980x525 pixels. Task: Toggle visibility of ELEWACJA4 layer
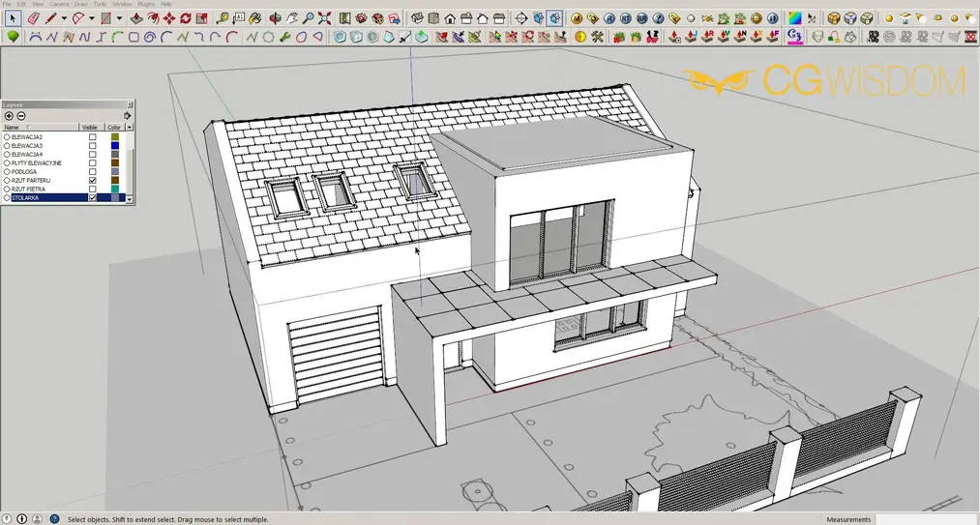click(x=93, y=155)
